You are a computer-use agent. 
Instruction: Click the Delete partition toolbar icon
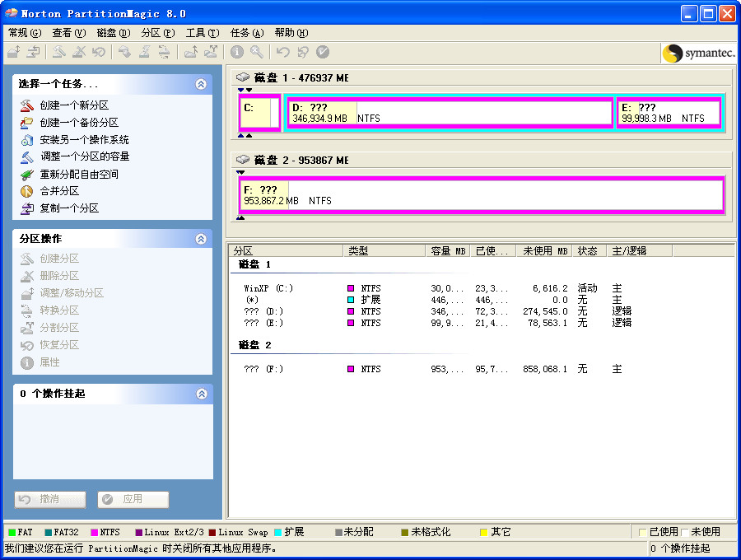(x=79, y=52)
